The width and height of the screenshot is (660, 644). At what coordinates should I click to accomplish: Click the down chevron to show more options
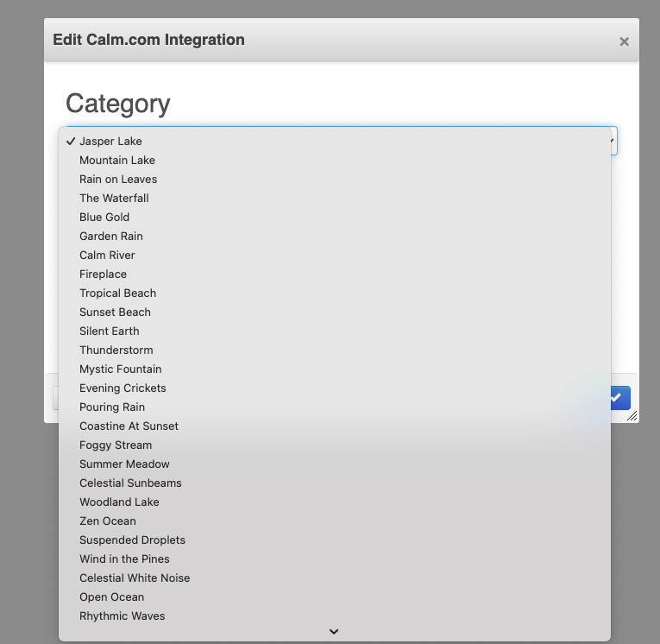coord(334,631)
